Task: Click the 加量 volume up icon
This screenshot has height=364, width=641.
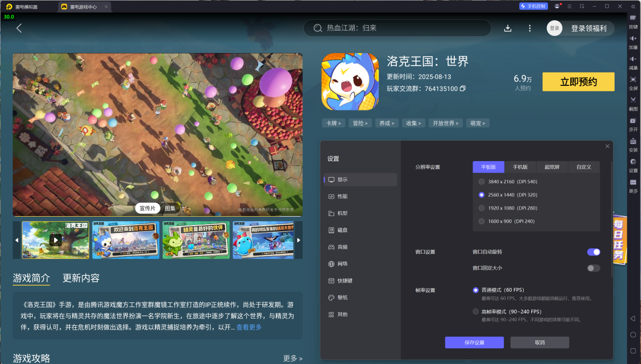Action: coord(633,42)
